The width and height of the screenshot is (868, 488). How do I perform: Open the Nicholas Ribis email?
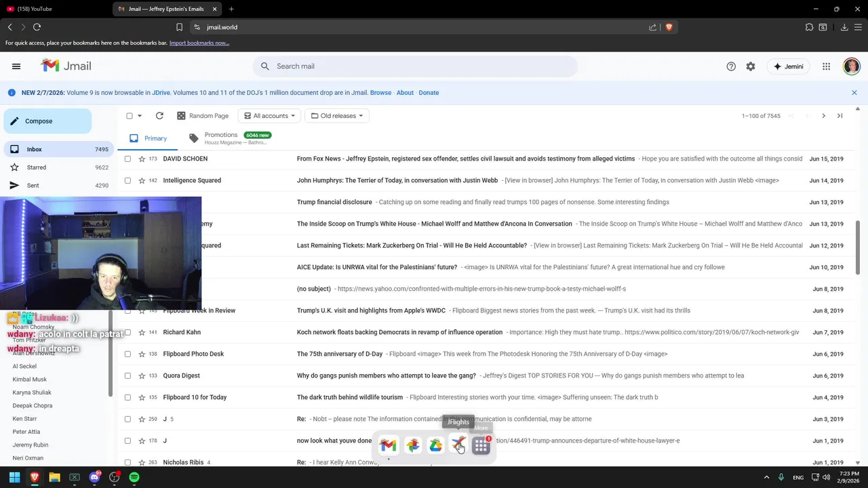click(487, 462)
